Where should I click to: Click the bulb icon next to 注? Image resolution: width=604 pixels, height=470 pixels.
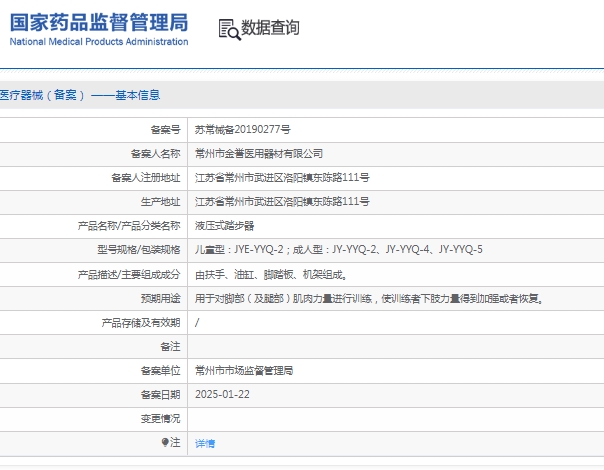165,442
